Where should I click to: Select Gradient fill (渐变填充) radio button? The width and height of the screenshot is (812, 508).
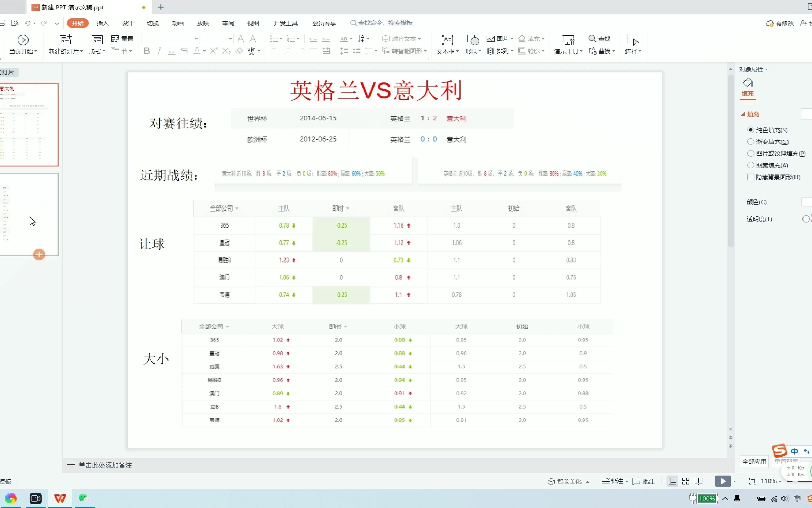coord(751,141)
